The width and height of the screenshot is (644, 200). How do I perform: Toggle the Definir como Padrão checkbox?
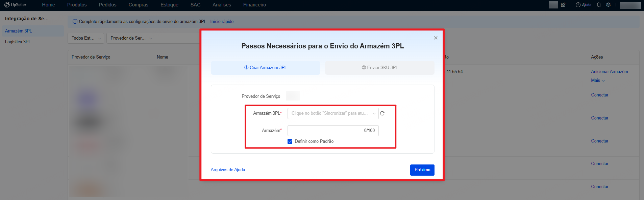click(x=290, y=141)
